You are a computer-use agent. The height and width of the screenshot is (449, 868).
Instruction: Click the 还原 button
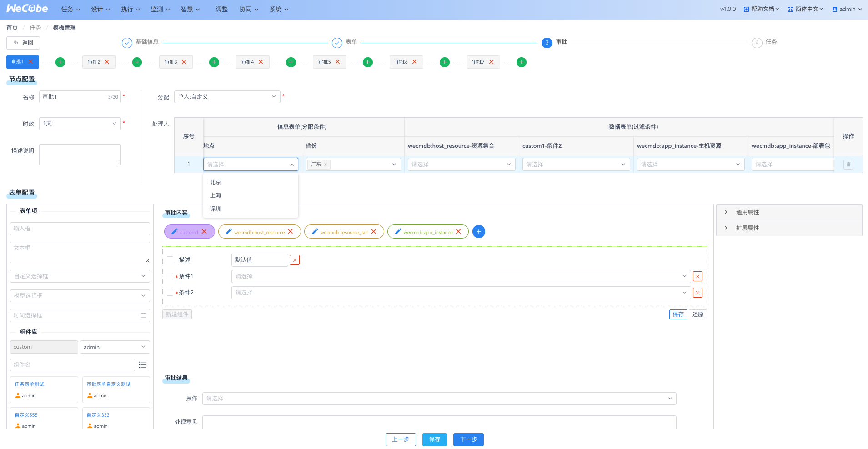(698, 314)
